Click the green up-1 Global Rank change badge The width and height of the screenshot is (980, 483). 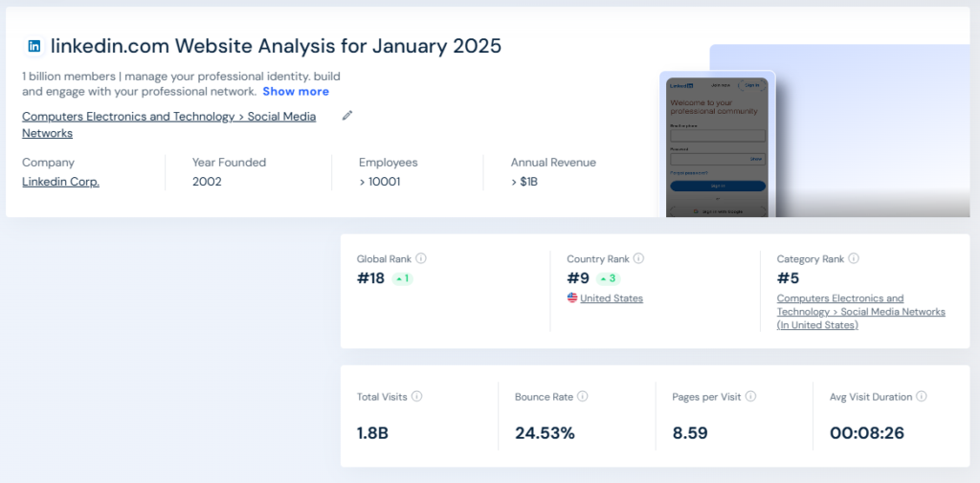coord(403,278)
